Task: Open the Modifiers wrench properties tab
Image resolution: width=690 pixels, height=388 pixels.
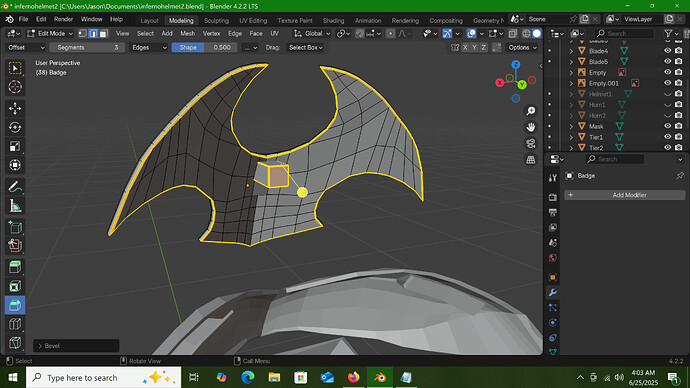Action: coord(553,293)
